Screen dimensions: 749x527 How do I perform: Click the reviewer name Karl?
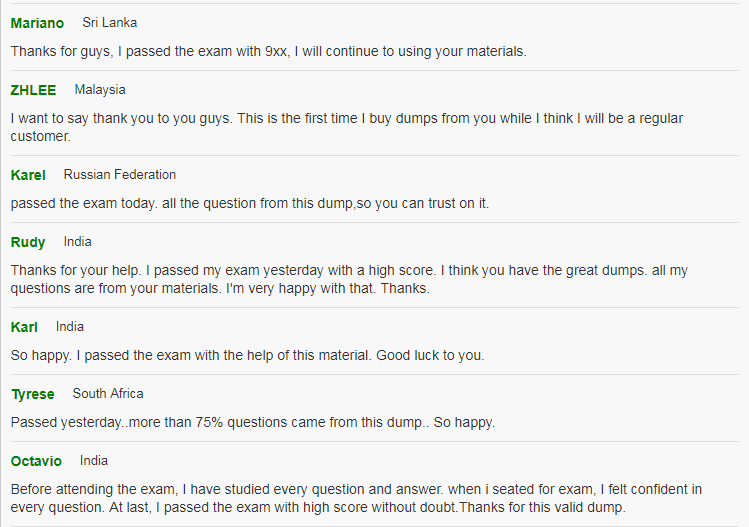point(24,327)
